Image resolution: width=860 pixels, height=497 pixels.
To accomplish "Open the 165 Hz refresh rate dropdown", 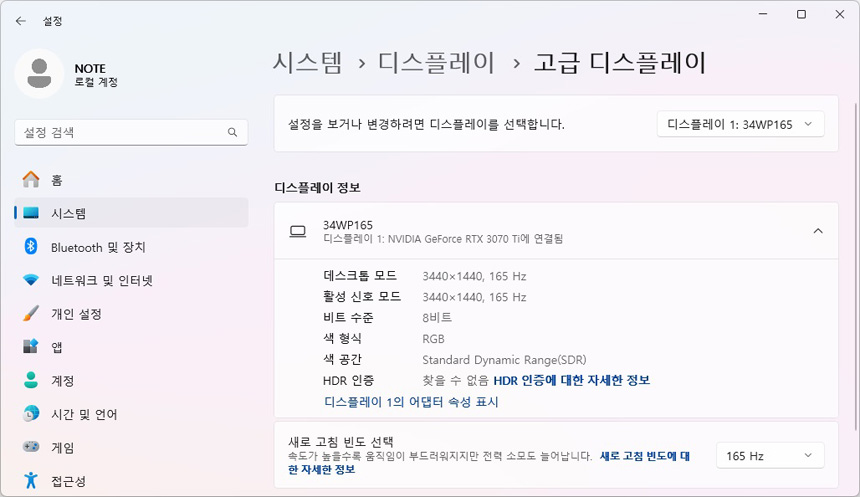I will pos(770,456).
